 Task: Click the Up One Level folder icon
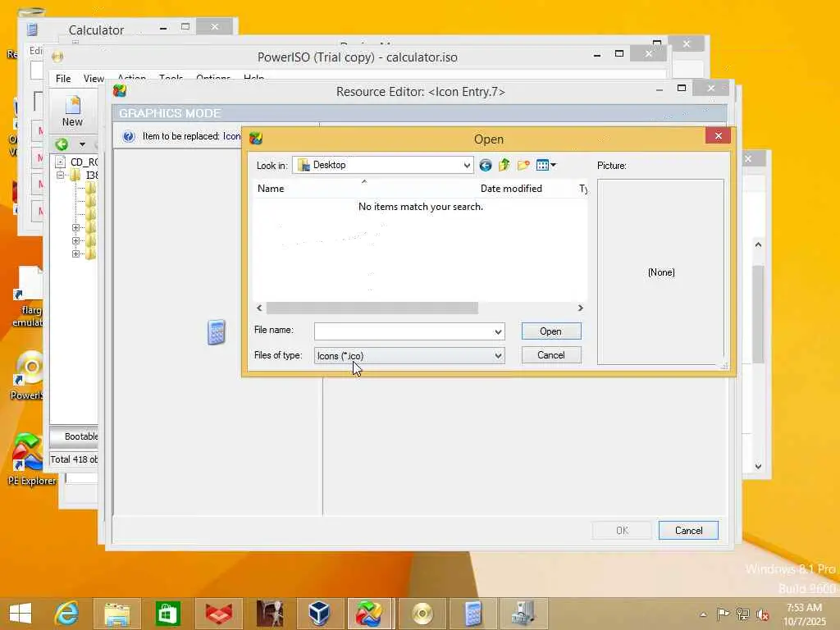[504, 165]
